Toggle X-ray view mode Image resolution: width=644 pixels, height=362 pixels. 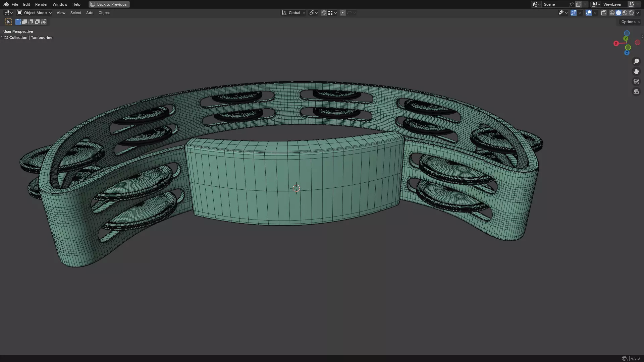603,13
